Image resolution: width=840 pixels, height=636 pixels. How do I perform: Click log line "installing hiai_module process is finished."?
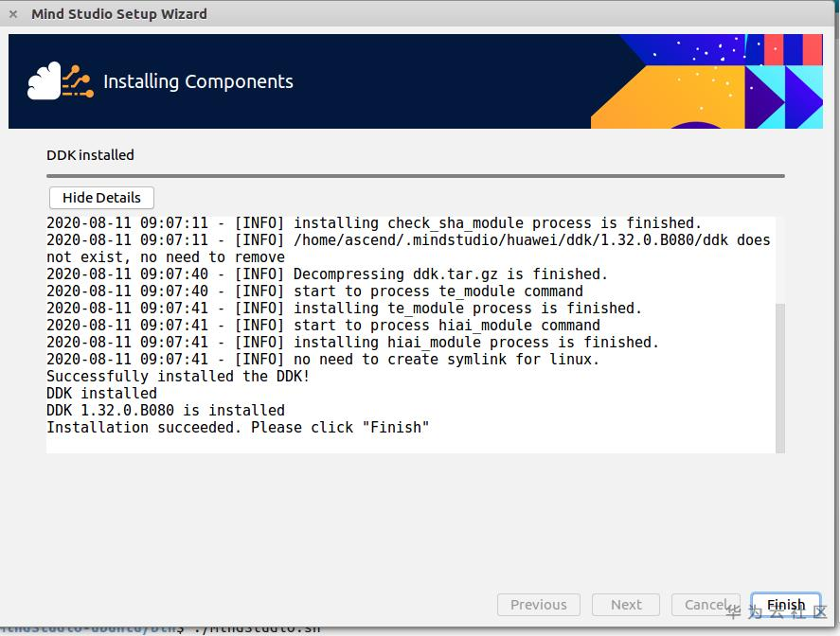(352, 342)
